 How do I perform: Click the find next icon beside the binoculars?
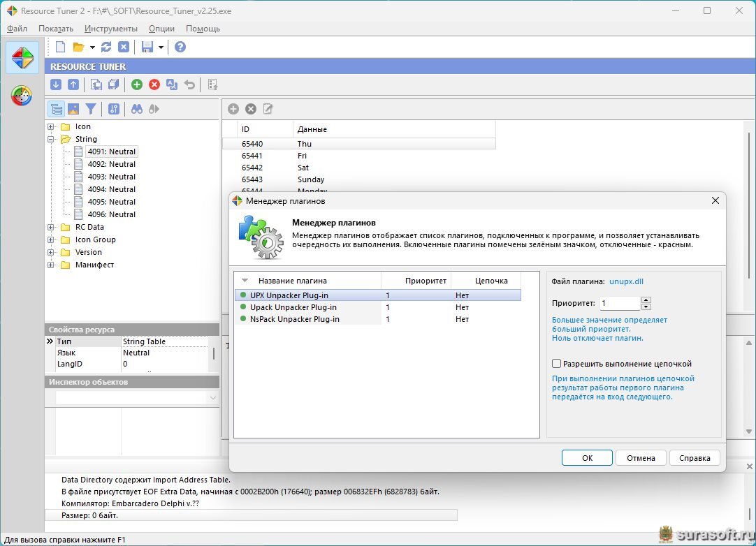(154, 110)
